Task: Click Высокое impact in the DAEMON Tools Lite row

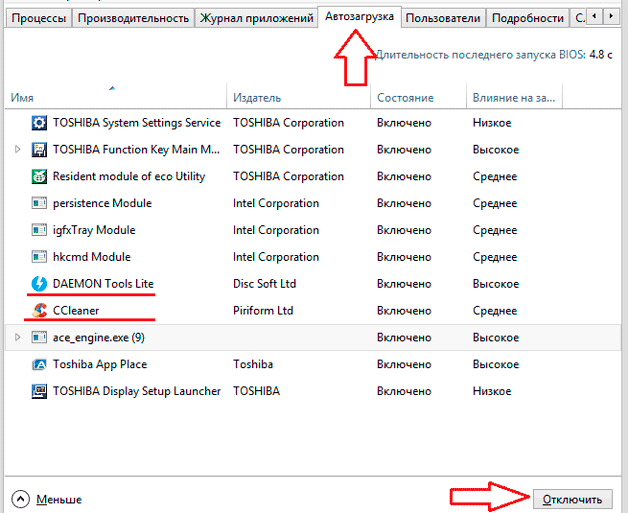Action: pos(496,284)
